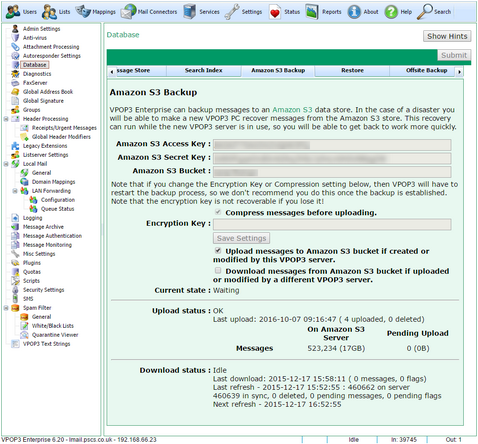Screen dimensions: 478x444
Task: Click the Amazon S3 Access Key field
Action: coord(332,145)
